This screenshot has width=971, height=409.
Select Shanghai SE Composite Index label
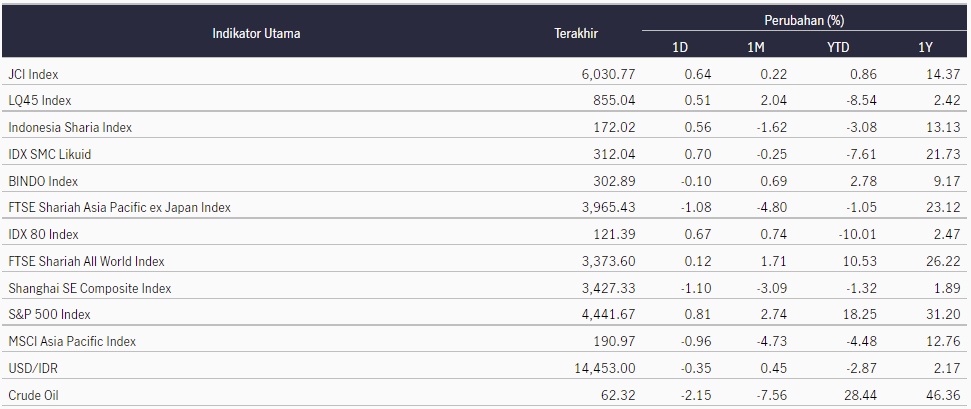pos(90,289)
